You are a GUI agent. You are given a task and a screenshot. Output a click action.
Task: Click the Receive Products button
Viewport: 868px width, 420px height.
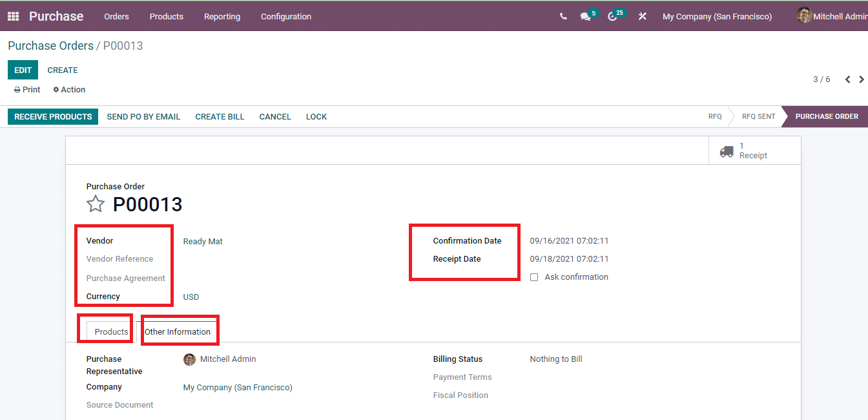[53, 117]
